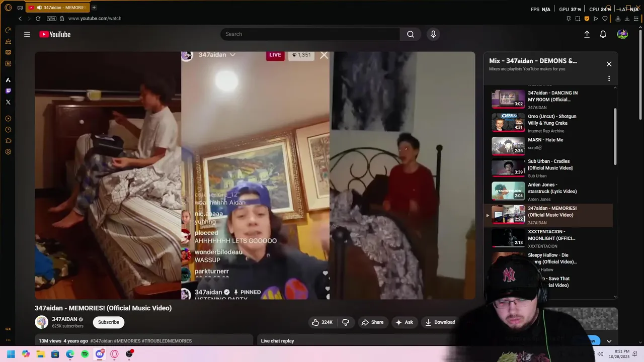This screenshot has width=644, height=362.
Task: Open sidebar three-dot more options
Action: (x=8, y=340)
